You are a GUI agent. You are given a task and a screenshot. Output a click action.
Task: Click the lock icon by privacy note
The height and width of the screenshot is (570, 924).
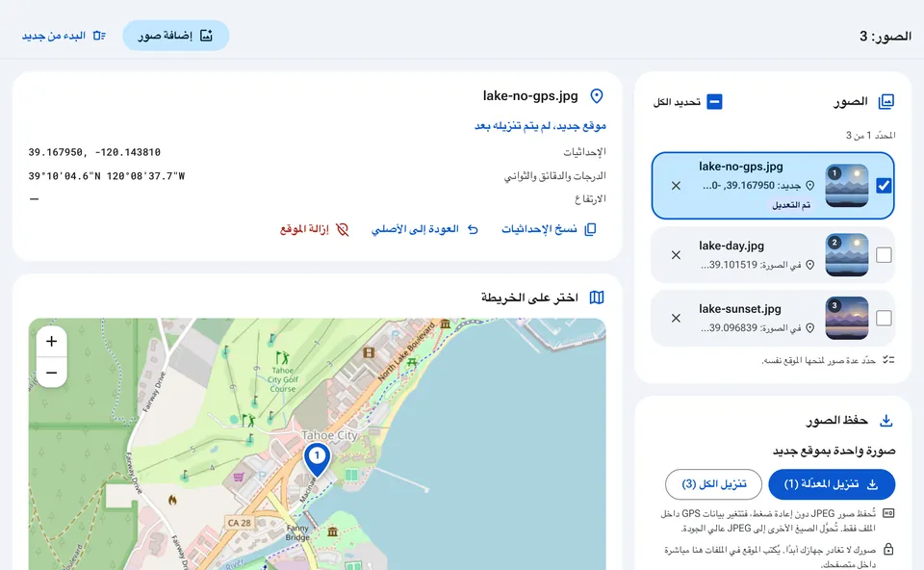(888, 550)
